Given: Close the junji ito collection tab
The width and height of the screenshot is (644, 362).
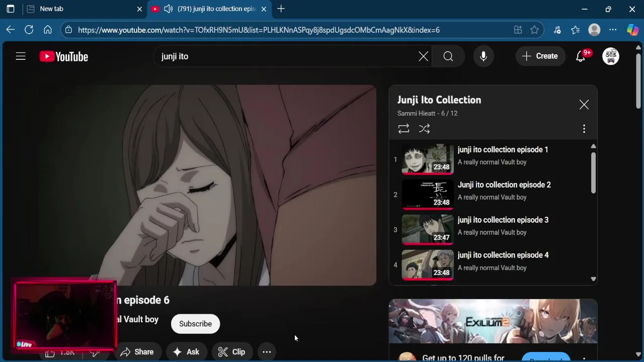Looking at the screenshot, I should [264, 9].
